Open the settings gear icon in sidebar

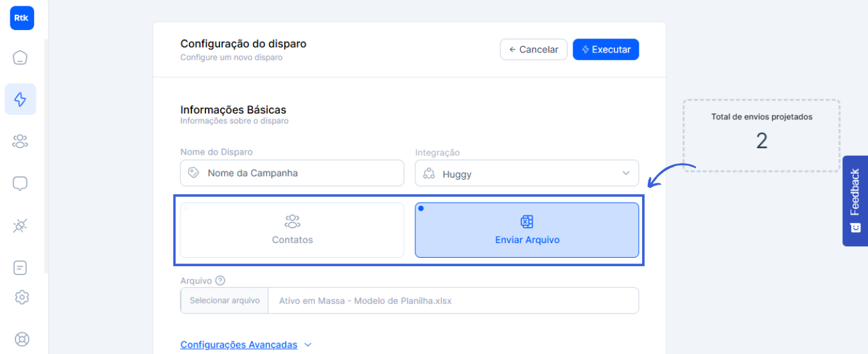(x=22, y=297)
